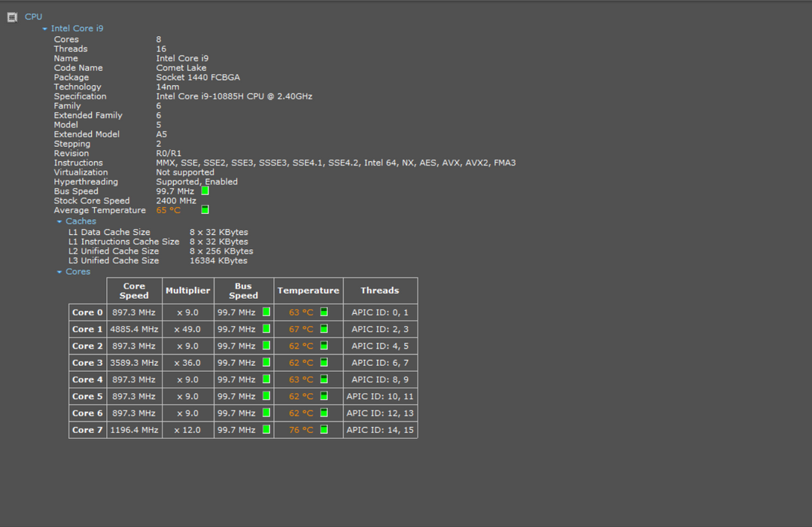Click Core 0 temperature gauge icon

click(324, 312)
